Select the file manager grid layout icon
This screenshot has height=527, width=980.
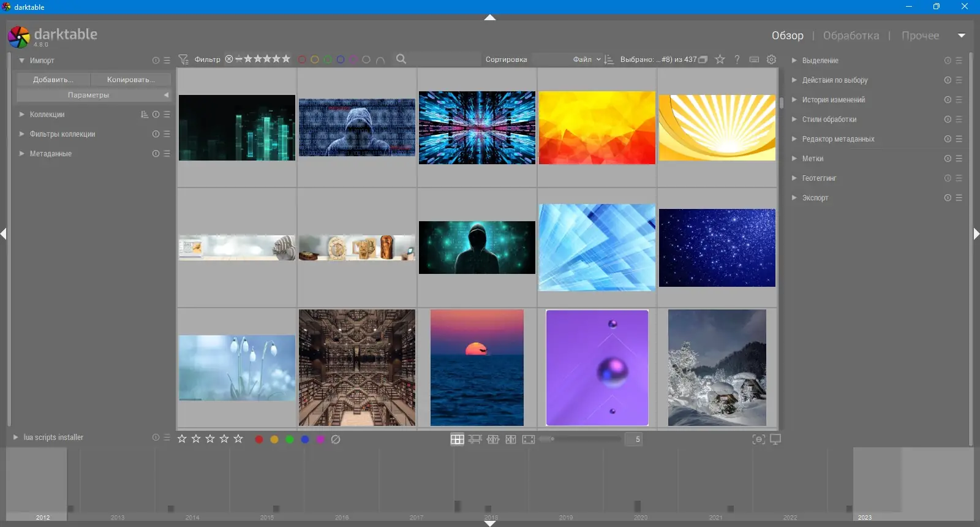(457, 439)
